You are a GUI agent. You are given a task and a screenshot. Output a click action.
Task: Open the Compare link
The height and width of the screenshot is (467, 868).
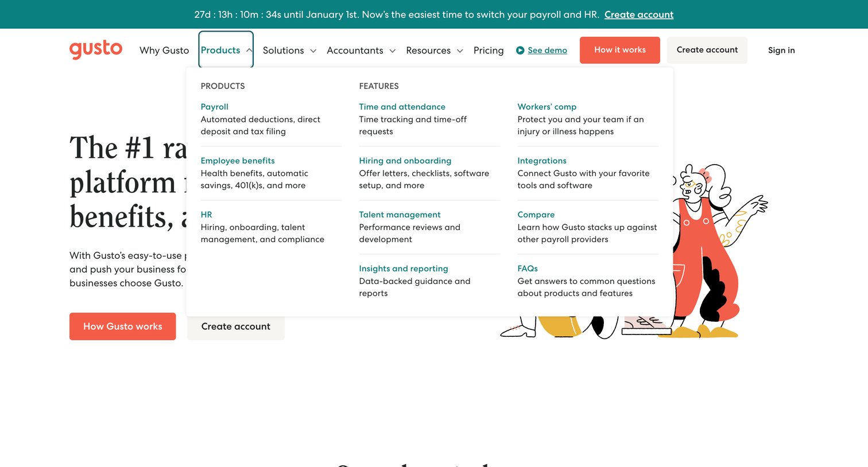tap(536, 215)
